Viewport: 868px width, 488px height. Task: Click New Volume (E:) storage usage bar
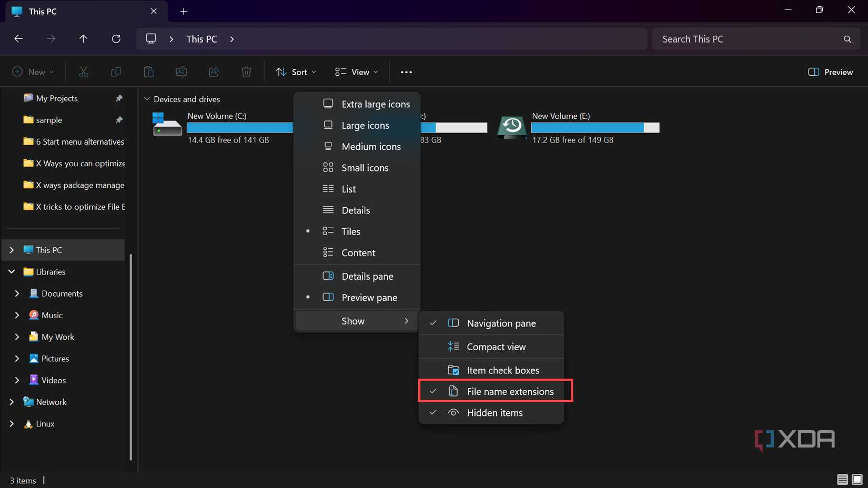pos(595,128)
